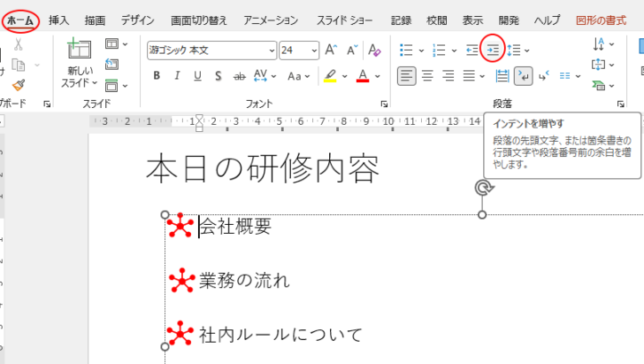Click the right-to-left text direction icon
The width and height of the screenshot is (644, 364).
(x=544, y=76)
